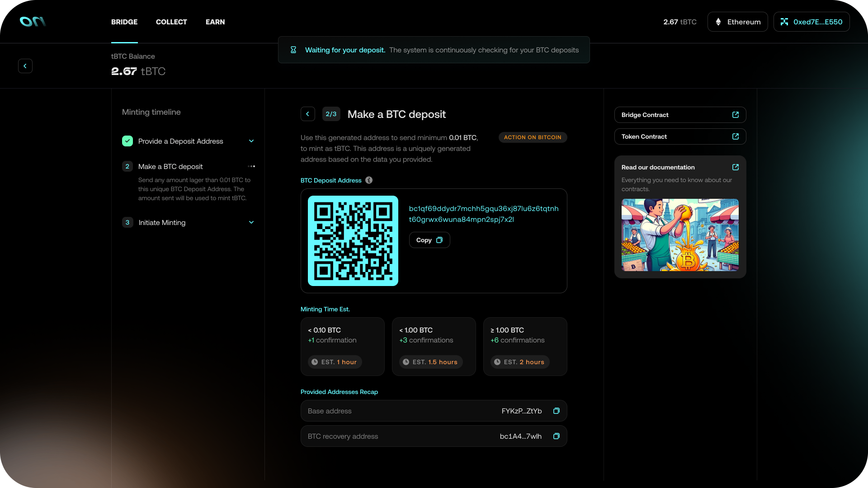Screen dimensions: 868x488
Task: Expand the Initiate Minting step
Action: click(251, 222)
